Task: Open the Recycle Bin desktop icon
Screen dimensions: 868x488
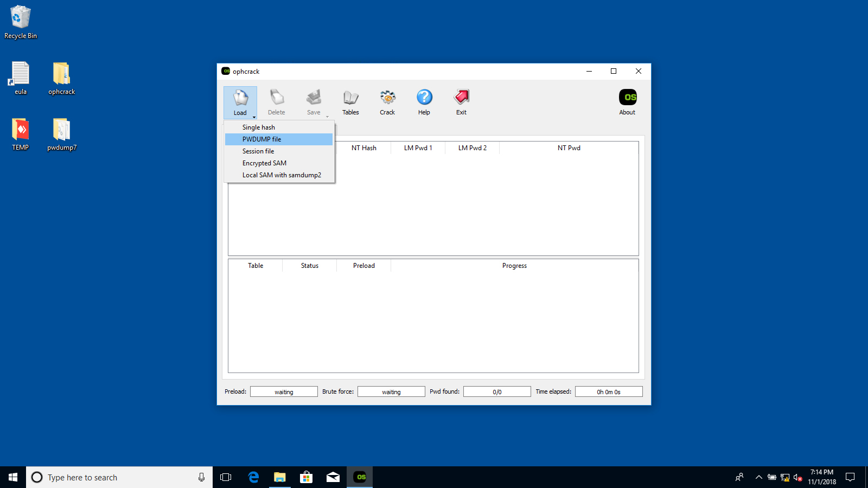Action: [21, 22]
